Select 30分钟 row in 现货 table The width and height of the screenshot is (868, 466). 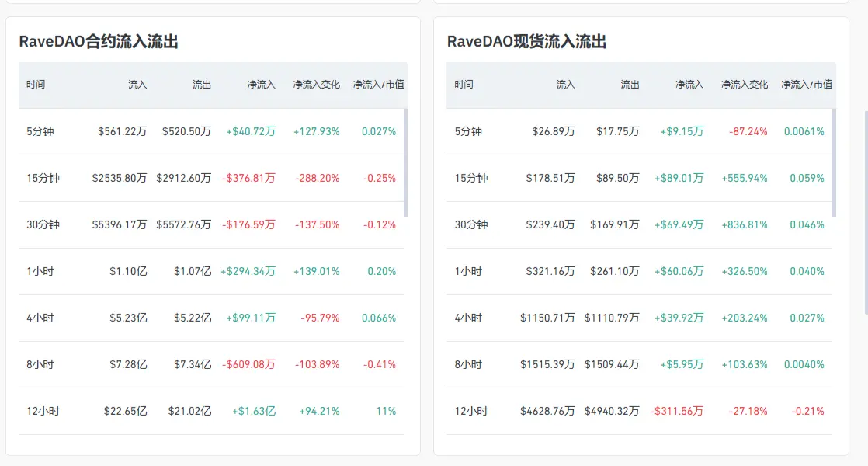tap(640, 224)
